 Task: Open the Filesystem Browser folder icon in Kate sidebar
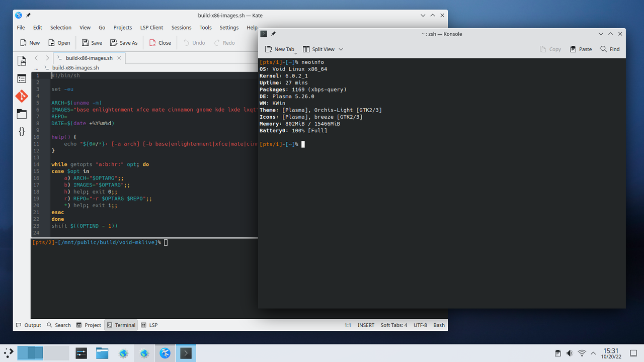point(22,114)
